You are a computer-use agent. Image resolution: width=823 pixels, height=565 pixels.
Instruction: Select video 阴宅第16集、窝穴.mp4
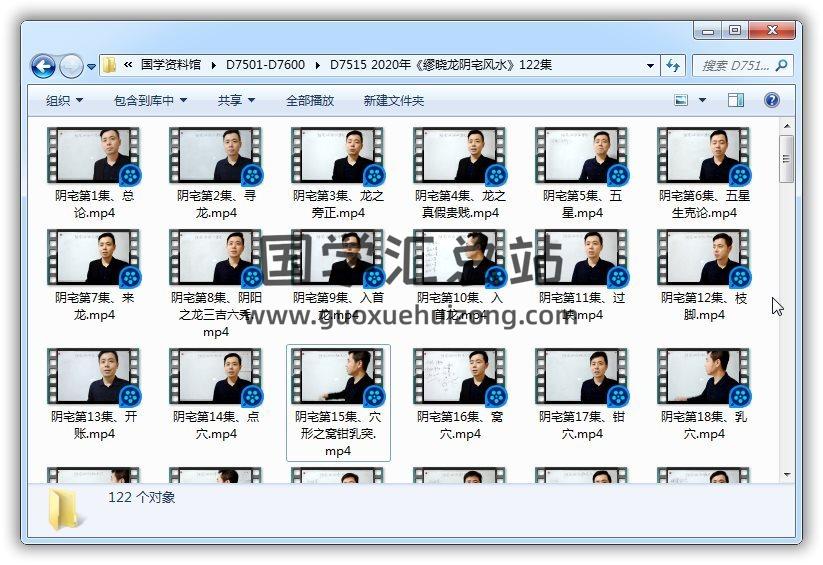(460, 394)
